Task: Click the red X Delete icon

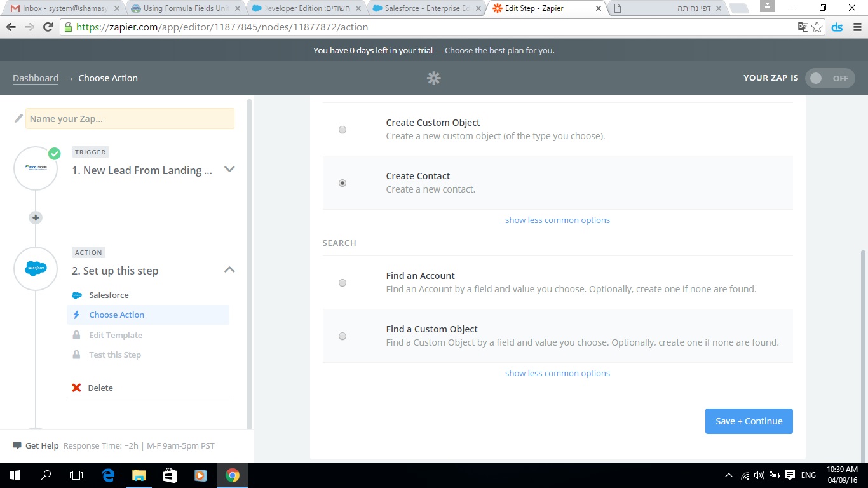Action: point(77,388)
